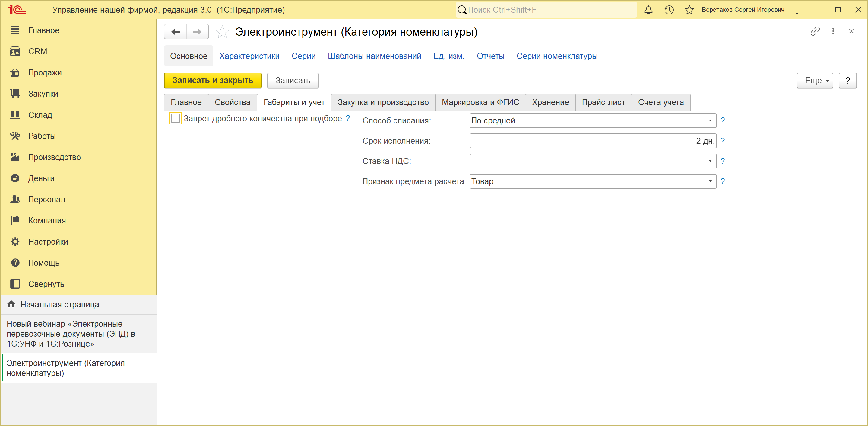This screenshot has height=426, width=868.
Task: Show history clock icon
Action: click(x=669, y=10)
